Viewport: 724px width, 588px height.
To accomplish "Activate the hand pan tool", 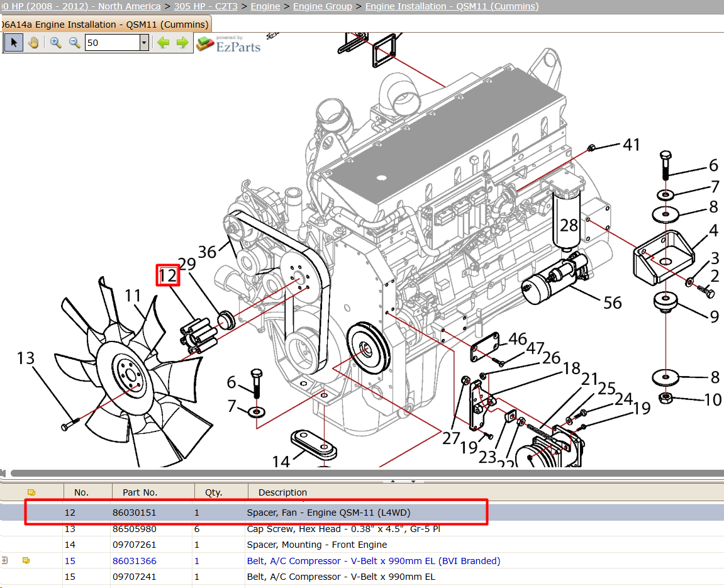I will (33, 43).
